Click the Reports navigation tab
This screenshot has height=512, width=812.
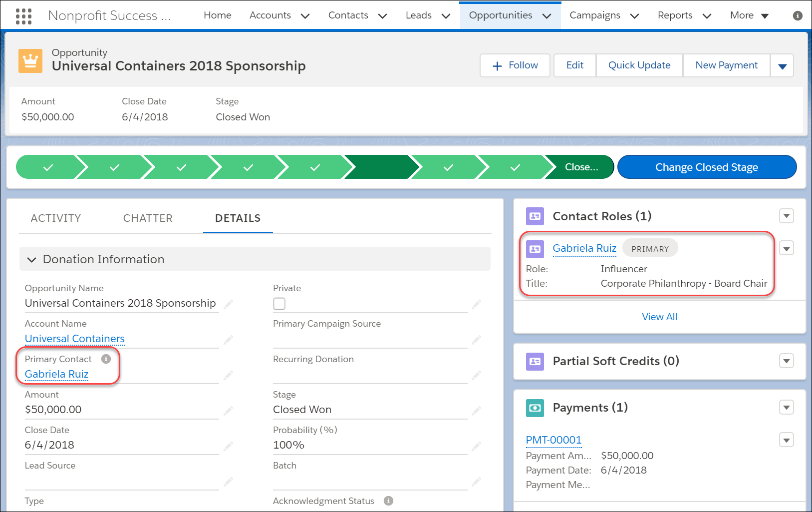point(675,15)
